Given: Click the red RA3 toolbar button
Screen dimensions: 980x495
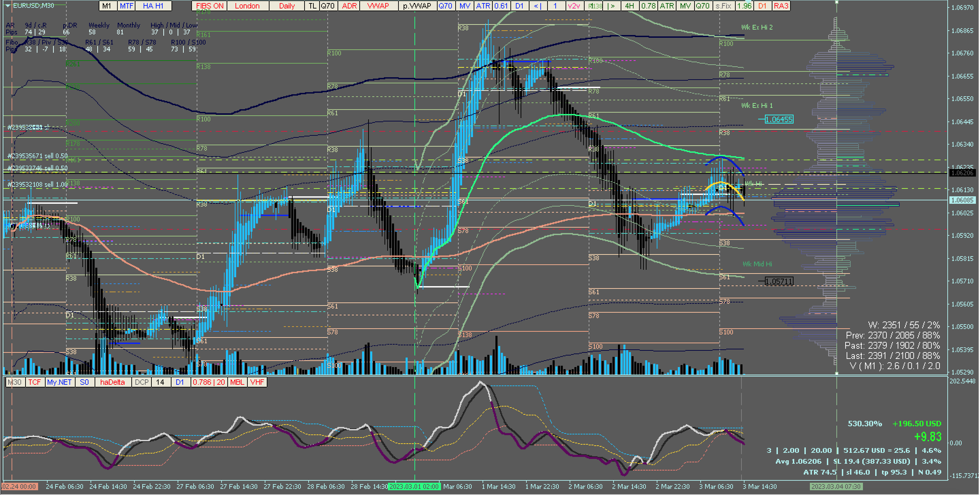Looking at the screenshot, I should 781,6.
